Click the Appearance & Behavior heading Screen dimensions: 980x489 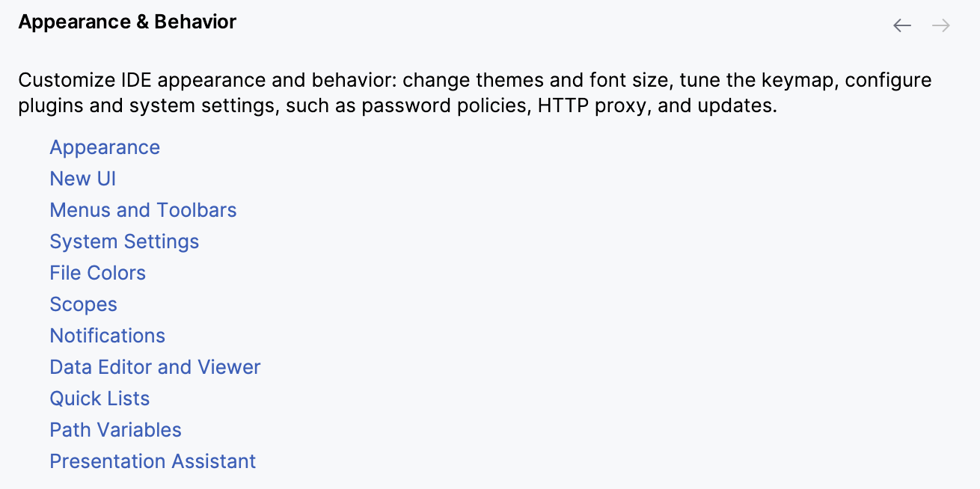127,22
